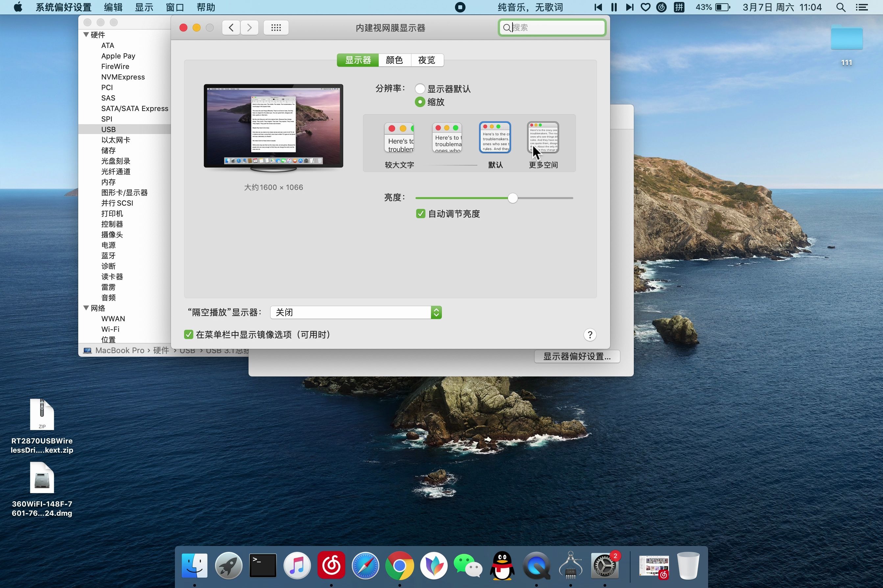Click the recording stop icon in menu bar
The height and width of the screenshot is (588, 883).
coord(460,7)
